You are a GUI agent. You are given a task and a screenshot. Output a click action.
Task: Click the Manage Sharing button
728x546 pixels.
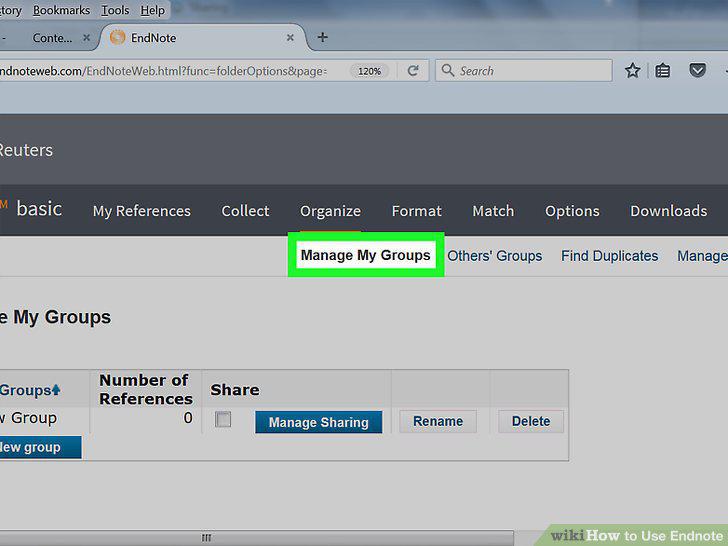click(318, 422)
